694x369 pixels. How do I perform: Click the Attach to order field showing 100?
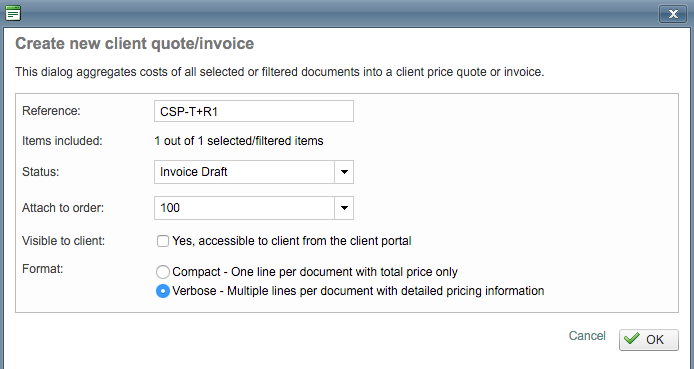(244, 208)
